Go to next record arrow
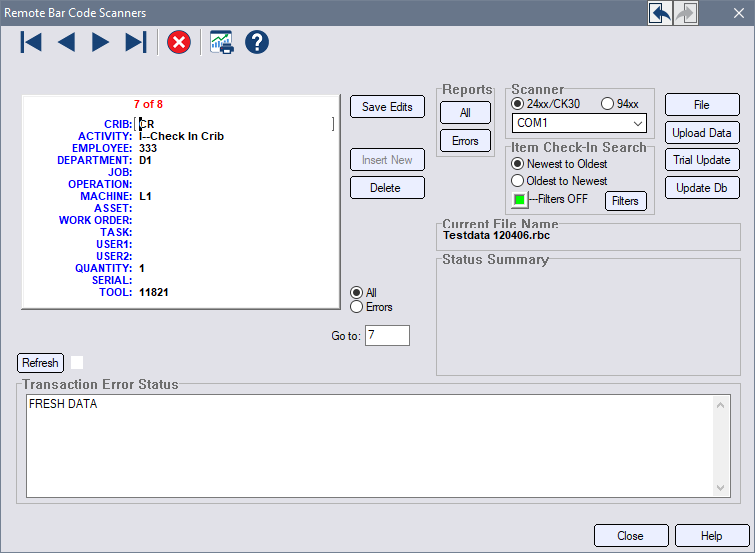The height and width of the screenshot is (553, 755). (100, 42)
